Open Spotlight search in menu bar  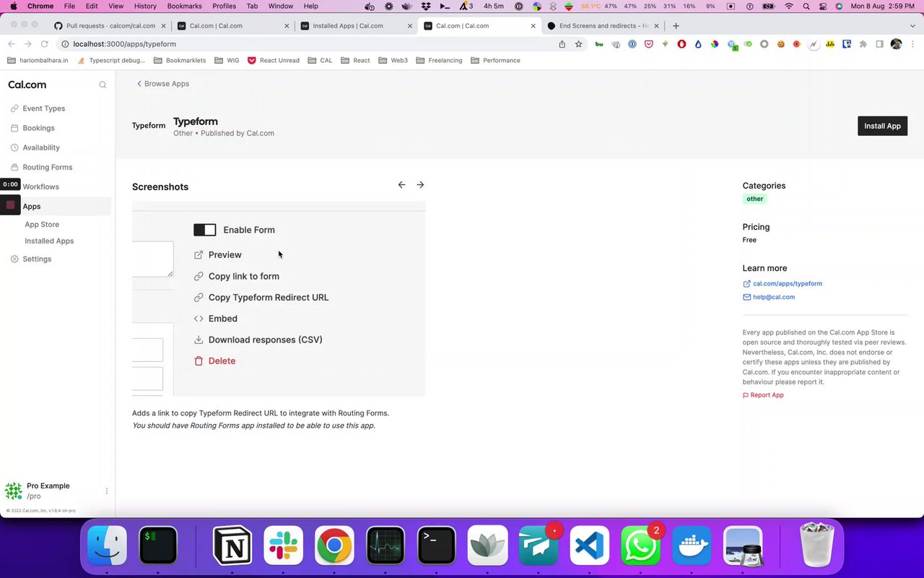(806, 6)
